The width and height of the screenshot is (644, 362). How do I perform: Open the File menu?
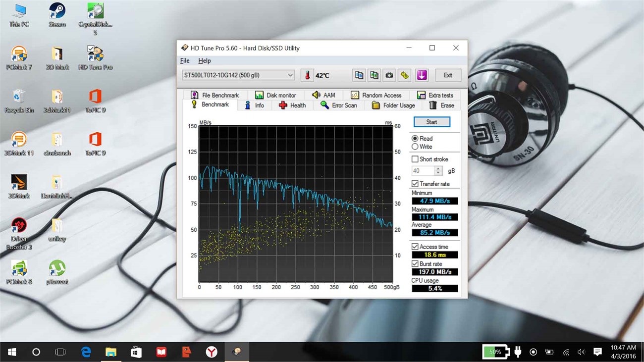[185, 60]
